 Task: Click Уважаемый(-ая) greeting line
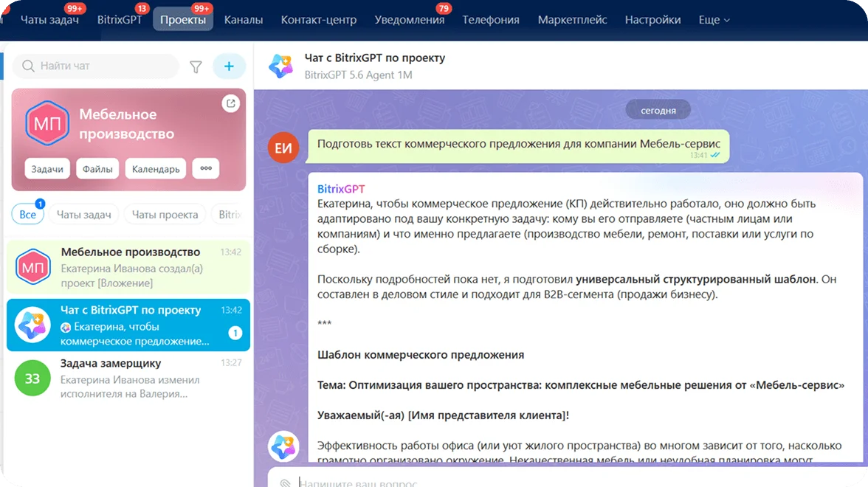[443, 415]
